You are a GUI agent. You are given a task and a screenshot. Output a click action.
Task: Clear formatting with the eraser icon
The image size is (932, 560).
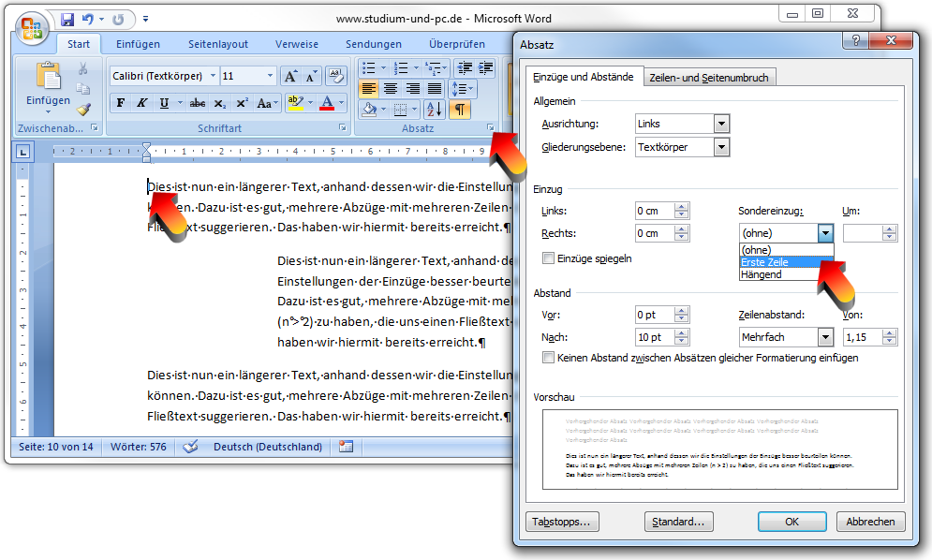pos(336,76)
